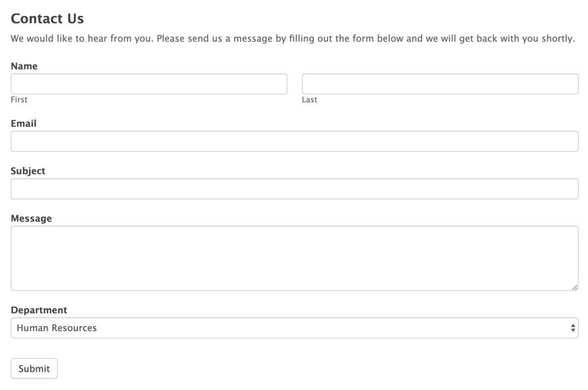The image size is (588, 390).
Task: Click the Department label
Action: point(38,310)
